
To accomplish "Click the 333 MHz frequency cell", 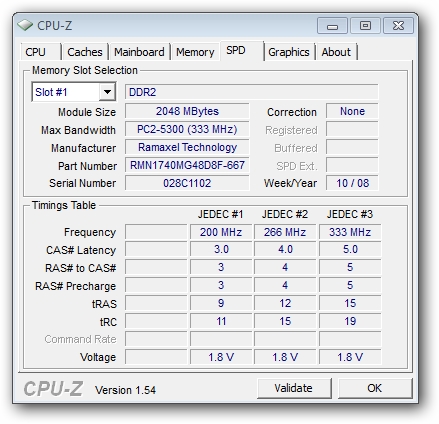I will pyautogui.click(x=350, y=232).
